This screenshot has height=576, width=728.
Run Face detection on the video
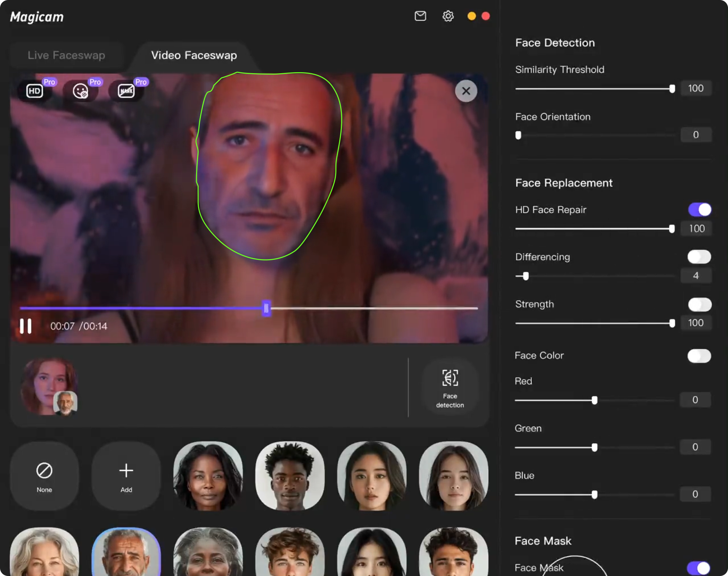pyautogui.click(x=450, y=387)
